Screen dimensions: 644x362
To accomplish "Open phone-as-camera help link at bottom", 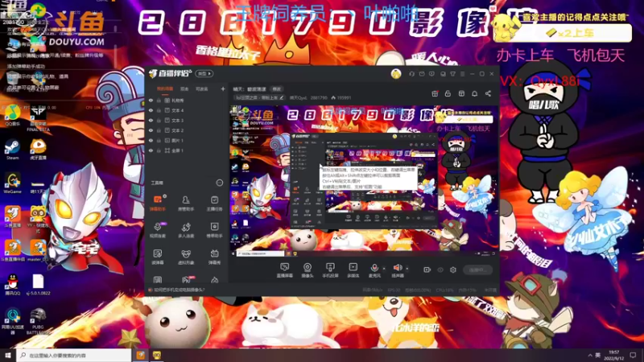I will click(x=179, y=290).
